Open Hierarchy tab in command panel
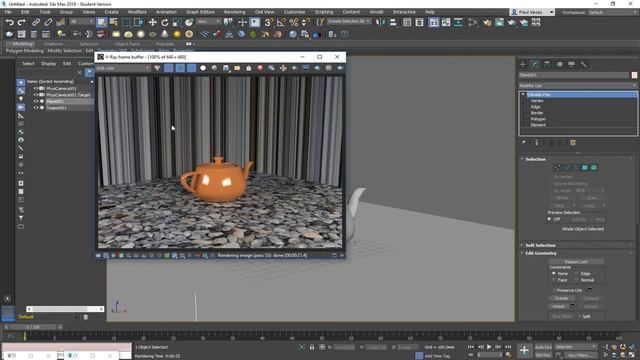The width and height of the screenshot is (640, 360). 547,64
